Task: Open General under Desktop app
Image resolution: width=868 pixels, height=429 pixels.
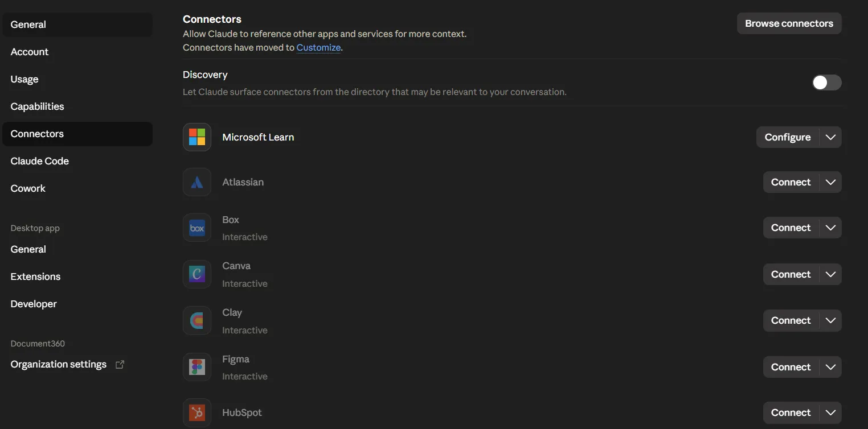Action: [77, 249]
